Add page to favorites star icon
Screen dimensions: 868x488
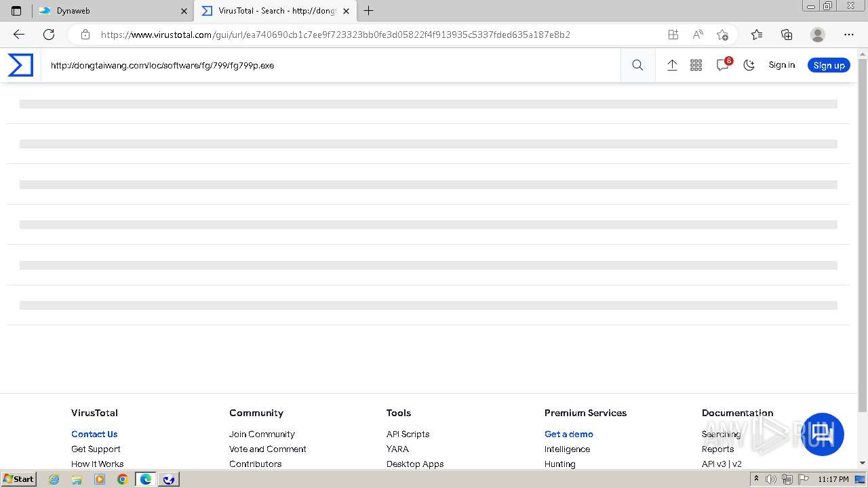tap(722, 35)
